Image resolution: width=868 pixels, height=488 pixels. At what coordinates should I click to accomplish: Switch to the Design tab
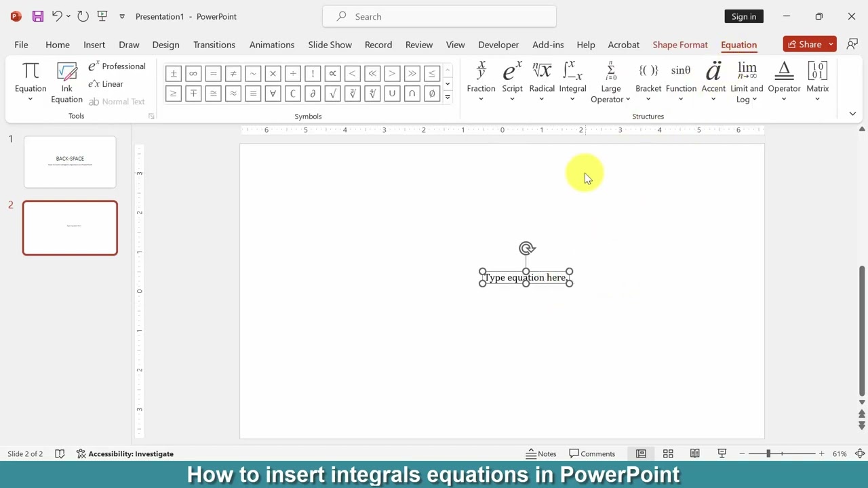click(165, 45)
